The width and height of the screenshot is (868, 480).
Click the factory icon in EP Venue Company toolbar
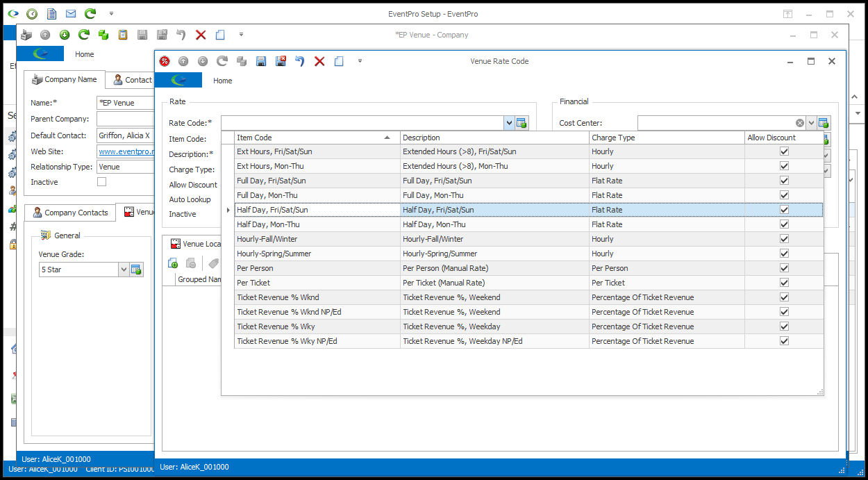(26, 35)
